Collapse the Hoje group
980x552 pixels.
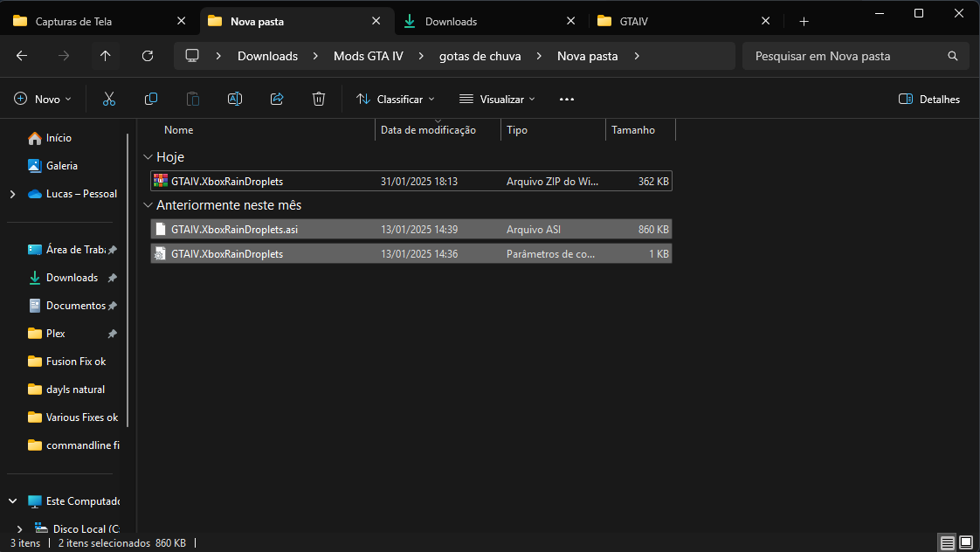[148, 157]
